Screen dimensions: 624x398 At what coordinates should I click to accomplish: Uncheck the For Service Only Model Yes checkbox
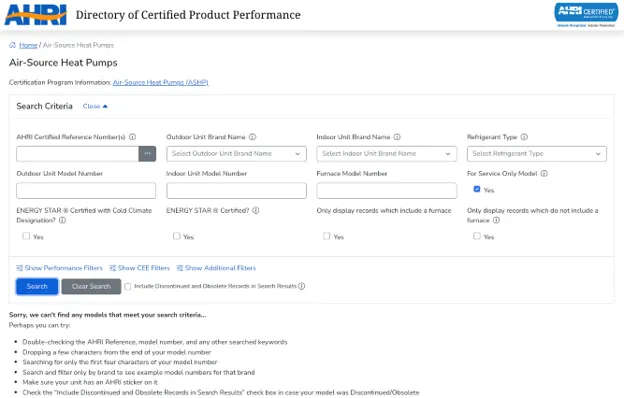tap(477, 189)
